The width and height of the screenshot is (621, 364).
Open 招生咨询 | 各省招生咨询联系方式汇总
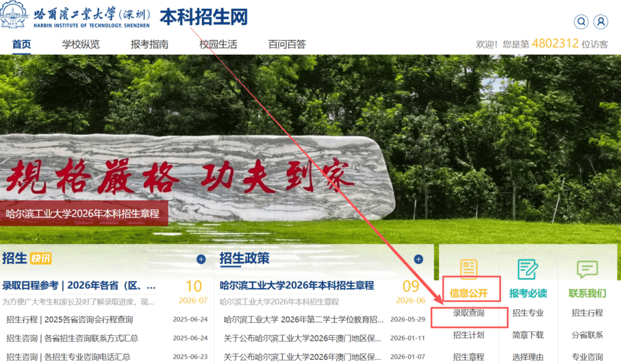(72, 338)
